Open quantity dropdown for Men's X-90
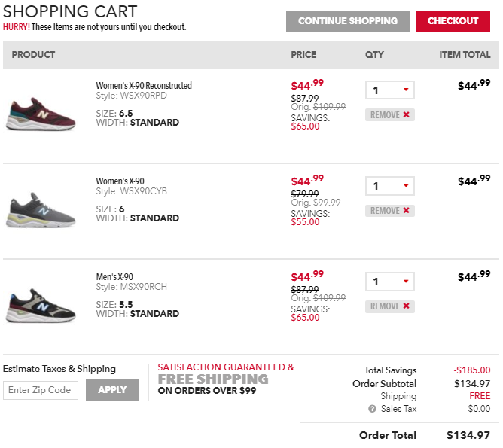 (390, 282)
